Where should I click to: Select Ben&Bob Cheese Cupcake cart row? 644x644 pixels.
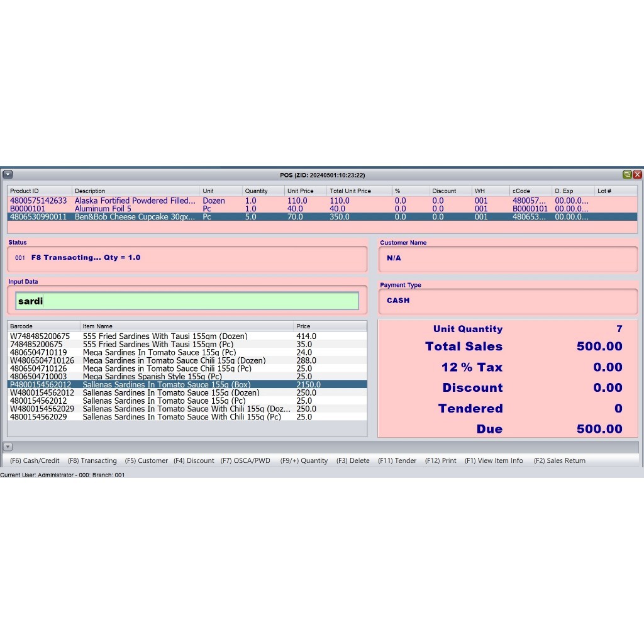click(322, 217)
